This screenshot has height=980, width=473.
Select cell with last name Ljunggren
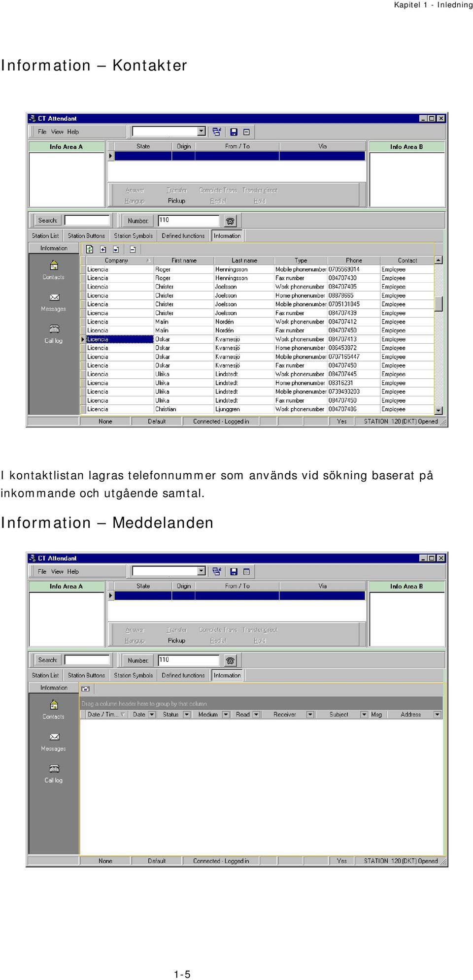tap(244, 409)
